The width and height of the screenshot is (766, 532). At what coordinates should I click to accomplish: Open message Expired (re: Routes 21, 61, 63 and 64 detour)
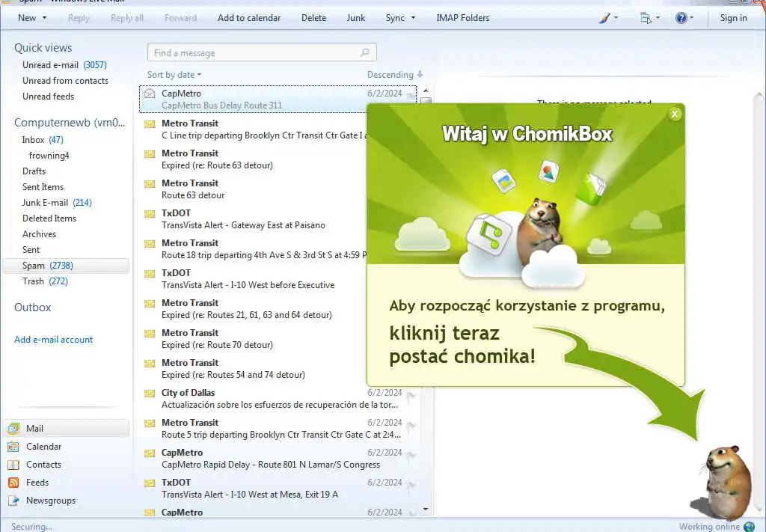click(x=254, y=309)
